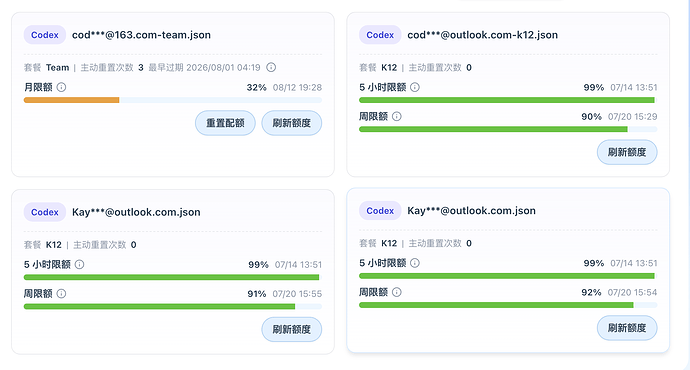Click the 91% weekly limit progress bar
This screenshot has width=690, height=370.
[x=173, y=307]
